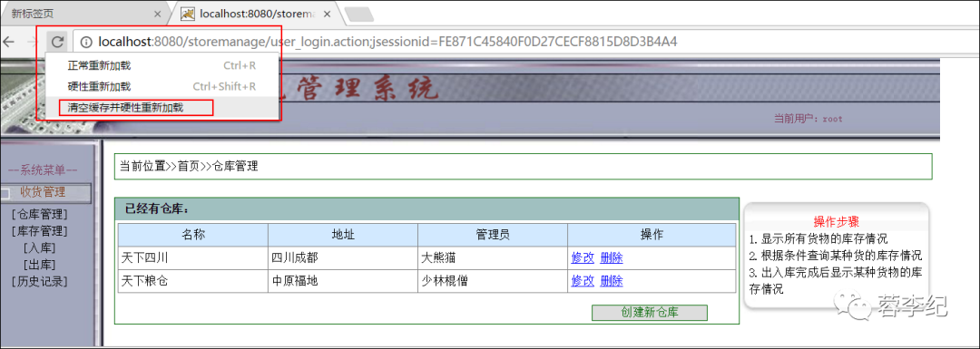Choose 硬性重新加载 from reload menu
980x349 pixels.
point(162,86)
